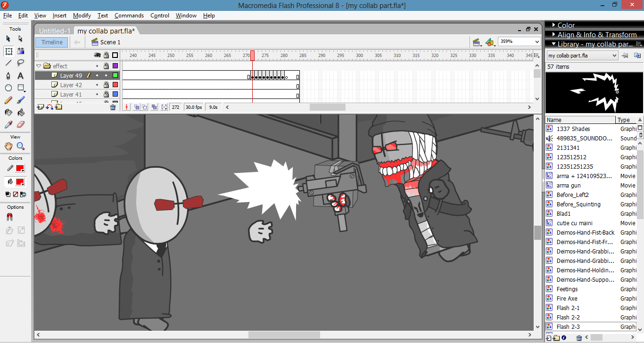Image resolution: width=644 pixels, height=343 pixels.
Task: Select the Zoom magnifier tool
Action: tap(21, 146)
